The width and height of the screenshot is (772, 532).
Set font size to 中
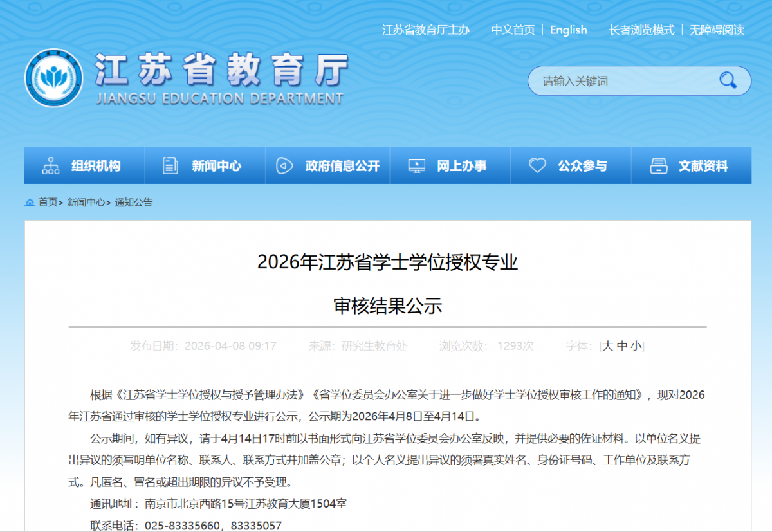point(622,346)
